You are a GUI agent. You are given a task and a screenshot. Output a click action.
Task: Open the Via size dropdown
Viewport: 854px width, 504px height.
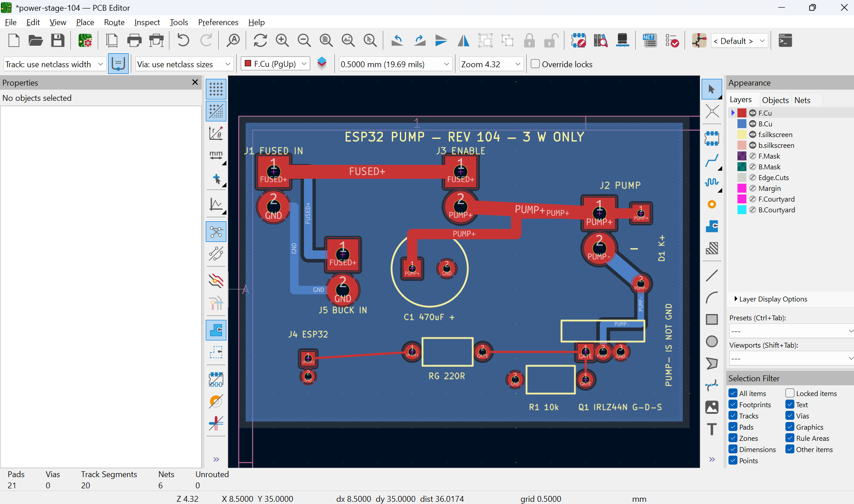[185, 64]
